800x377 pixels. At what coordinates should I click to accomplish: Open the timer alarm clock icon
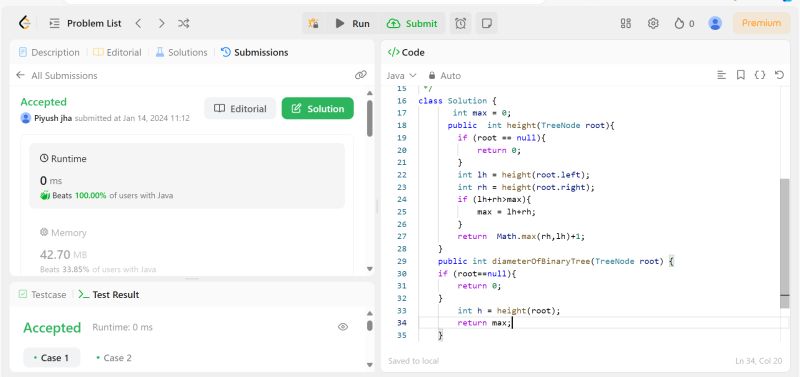[x=460, y=23]
